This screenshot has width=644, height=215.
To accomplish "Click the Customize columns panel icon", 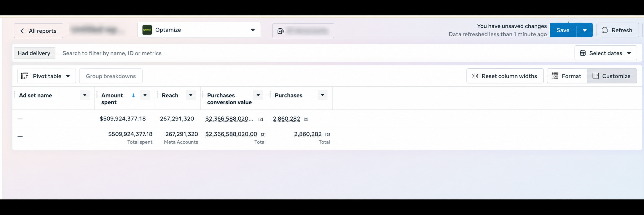I will [x=596, y=76].
